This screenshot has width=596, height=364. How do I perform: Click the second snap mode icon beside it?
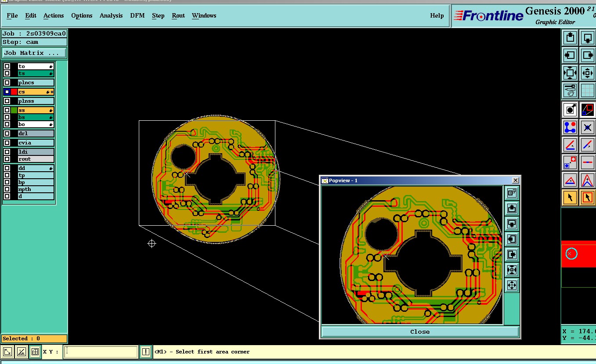21,352
